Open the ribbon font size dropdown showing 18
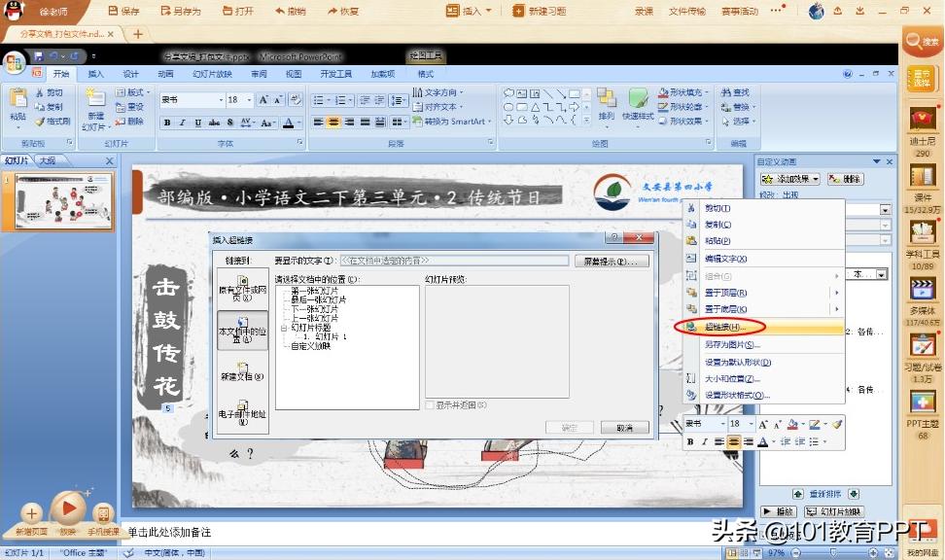Image resolution: width=945 pixels, height=560 pixels. tap(249, 100)
